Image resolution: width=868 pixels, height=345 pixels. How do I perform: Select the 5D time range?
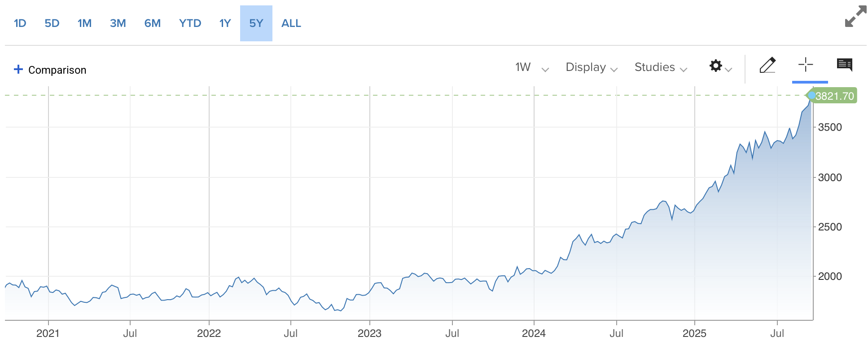(52, 23)
